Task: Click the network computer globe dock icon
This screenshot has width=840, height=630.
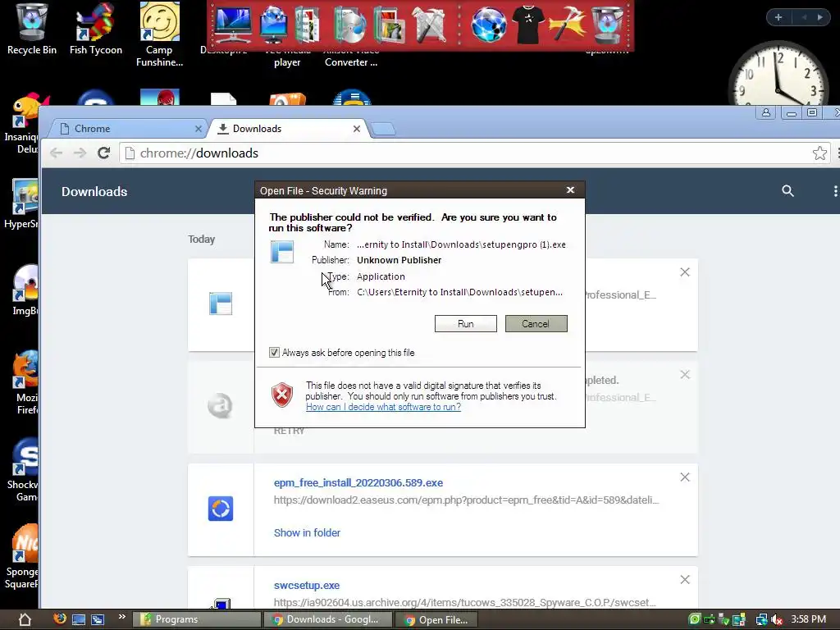Action: pyautogui.click(x=273, y=25)
